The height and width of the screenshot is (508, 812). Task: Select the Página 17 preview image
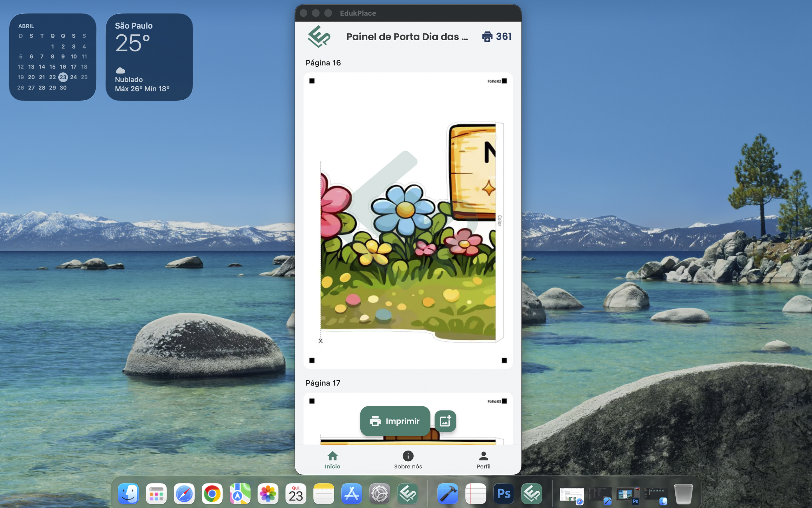[408, 419]
